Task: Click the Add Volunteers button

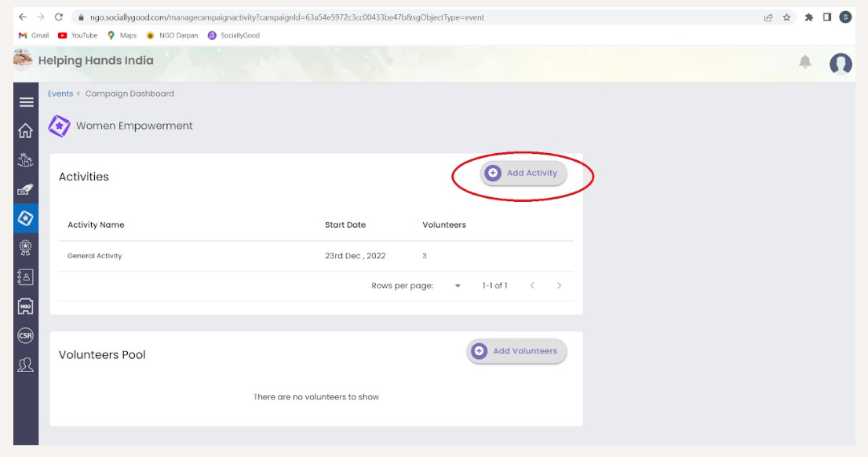Action: tap(516, 351)
